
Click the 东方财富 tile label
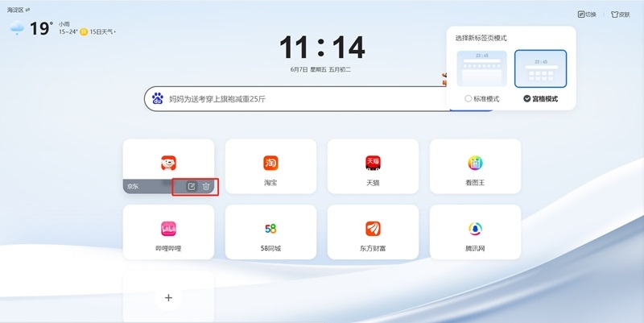tap(373, 248)
